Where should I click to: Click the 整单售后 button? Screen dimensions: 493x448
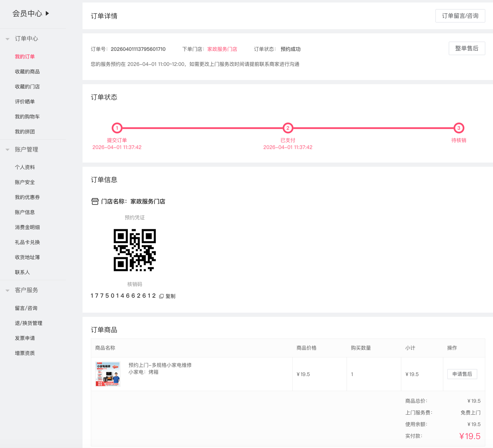coord(467,48)
